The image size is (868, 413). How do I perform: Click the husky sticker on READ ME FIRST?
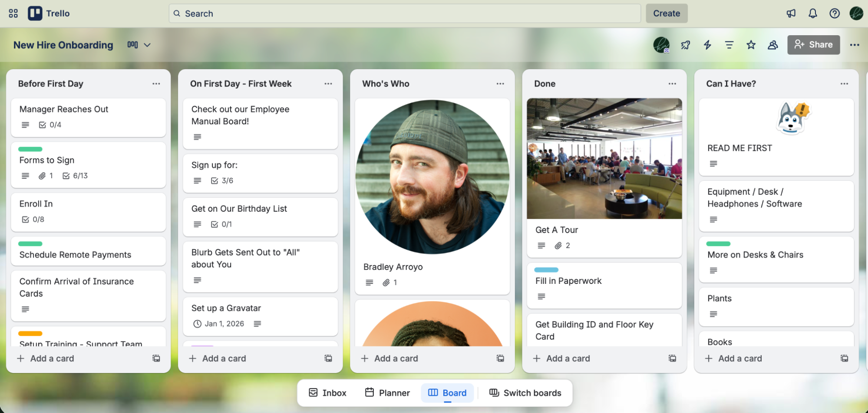tap(793, 118)
